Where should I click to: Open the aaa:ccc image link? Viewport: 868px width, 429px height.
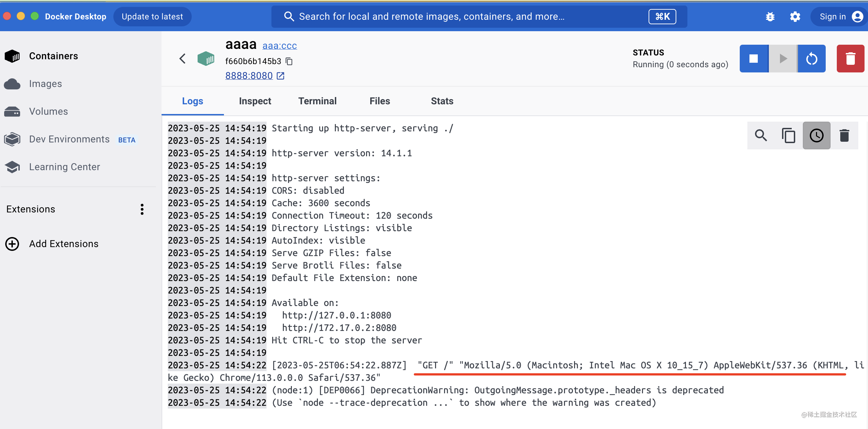click(x=279, y=46)
